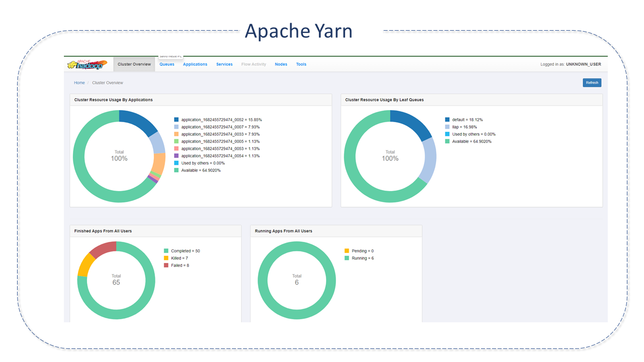This screenshot has height=362, width=644.
Task: Click the Total 6 center label
Action: click(297, 280)
